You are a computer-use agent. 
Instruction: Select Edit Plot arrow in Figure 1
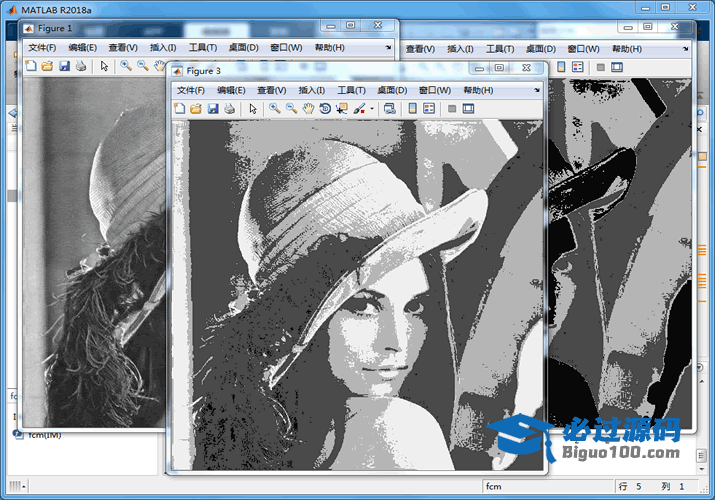point(104,66)
